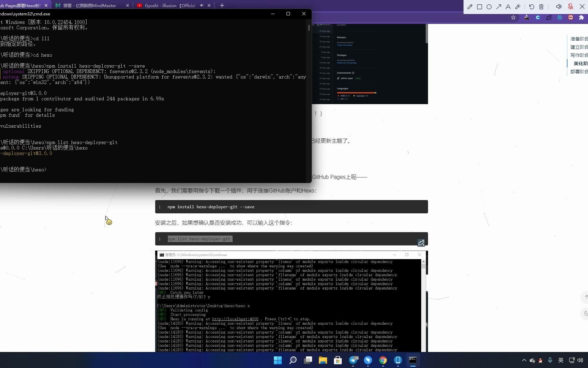This screenshot has width=588, height=368.
Task: Select the pencil drawing tool
Action: [470, 7]
